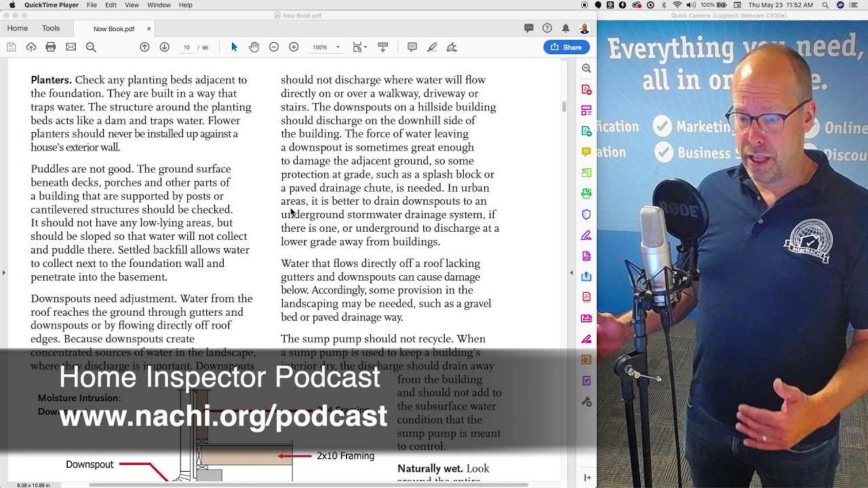This screenshot has height=488, width=868.
Task: Open Spotlight search in menu bar
Action: point(825,5)
